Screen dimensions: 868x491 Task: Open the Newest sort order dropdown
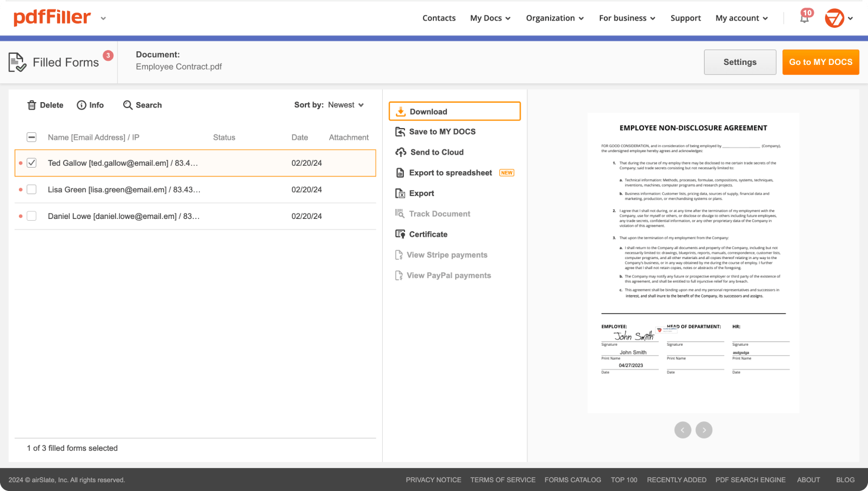[x=346, y=105]
